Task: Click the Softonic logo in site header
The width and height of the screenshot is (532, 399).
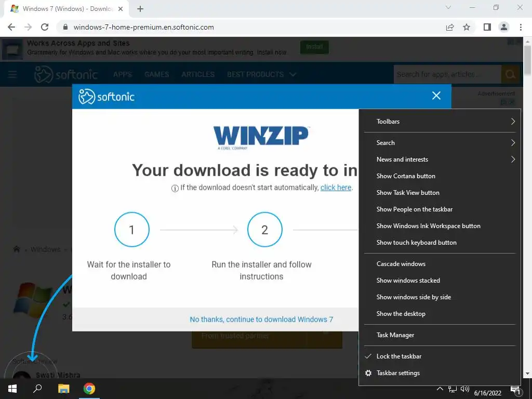Action: [x=66, y=74]
